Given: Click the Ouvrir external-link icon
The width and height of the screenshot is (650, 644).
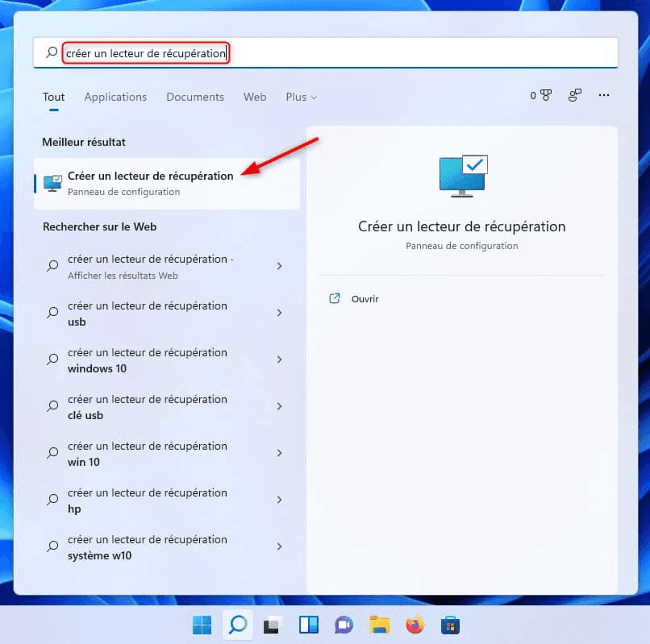Looking at the screenshot, I should 334,298.
